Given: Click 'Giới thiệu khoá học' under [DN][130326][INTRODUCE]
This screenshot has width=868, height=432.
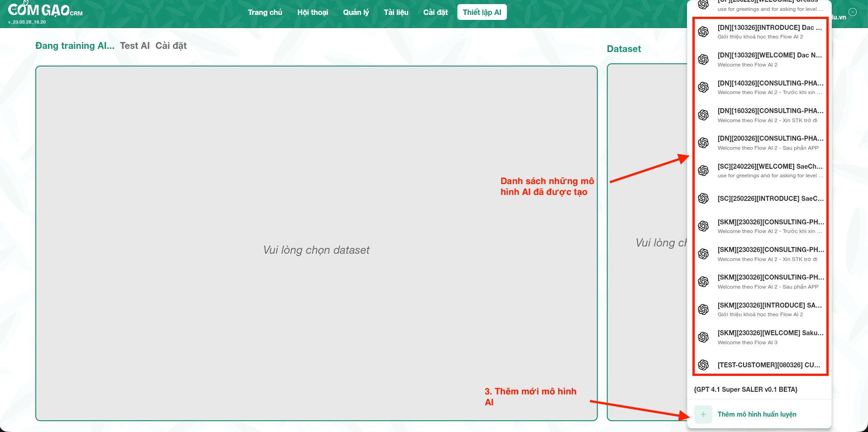Looking at the screenshot, I should pyautogui.click(x=760, y=37).
